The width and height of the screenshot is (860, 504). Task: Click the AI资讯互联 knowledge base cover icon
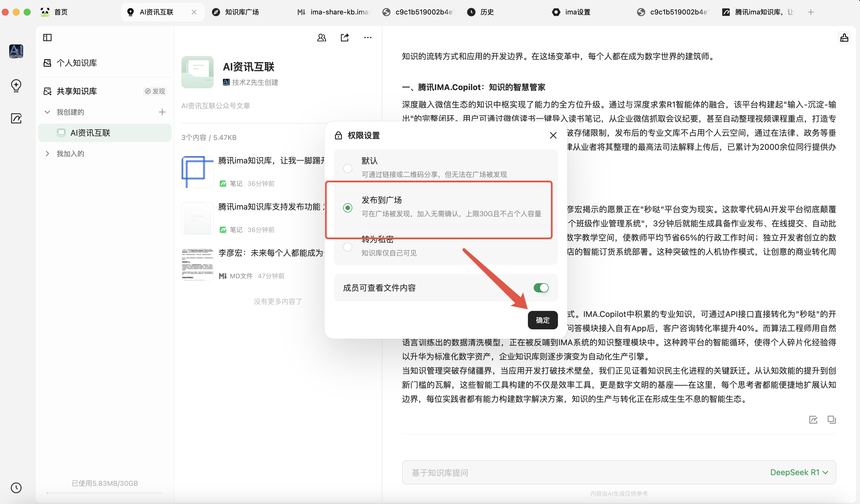click(x=197, y=72)
